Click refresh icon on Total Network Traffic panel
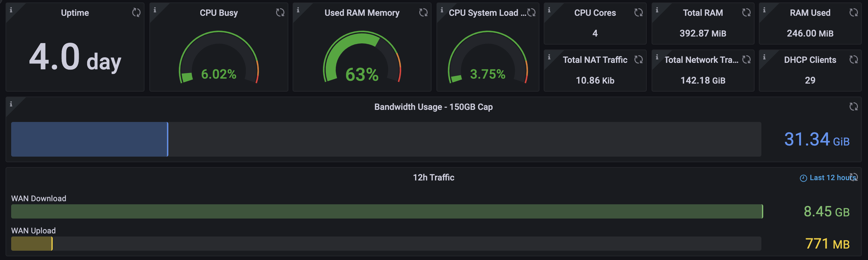This screenshot has width=868, height=260. (746, 59)
